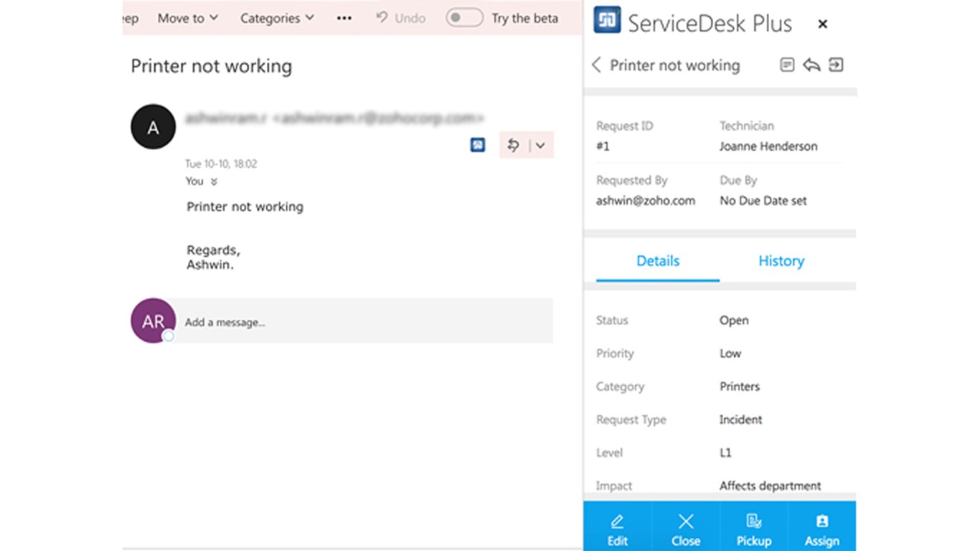Screen dimensions: 980x551
Task: Open the notes icon beside request title
Action: [x=787, y=65]
